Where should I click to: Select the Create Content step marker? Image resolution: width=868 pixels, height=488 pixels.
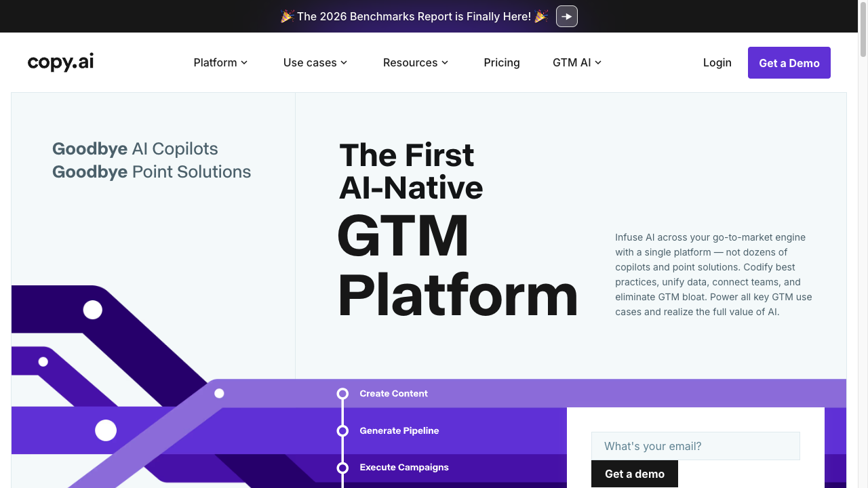[342, 394]
